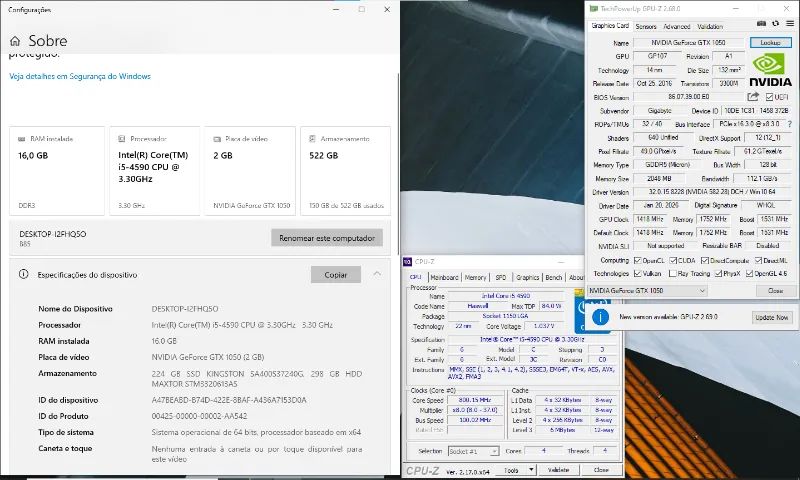Open the Graphics tab in CPU-Z
The height and width of the screenshot is (480, 800).
click(x=528, y=277)
